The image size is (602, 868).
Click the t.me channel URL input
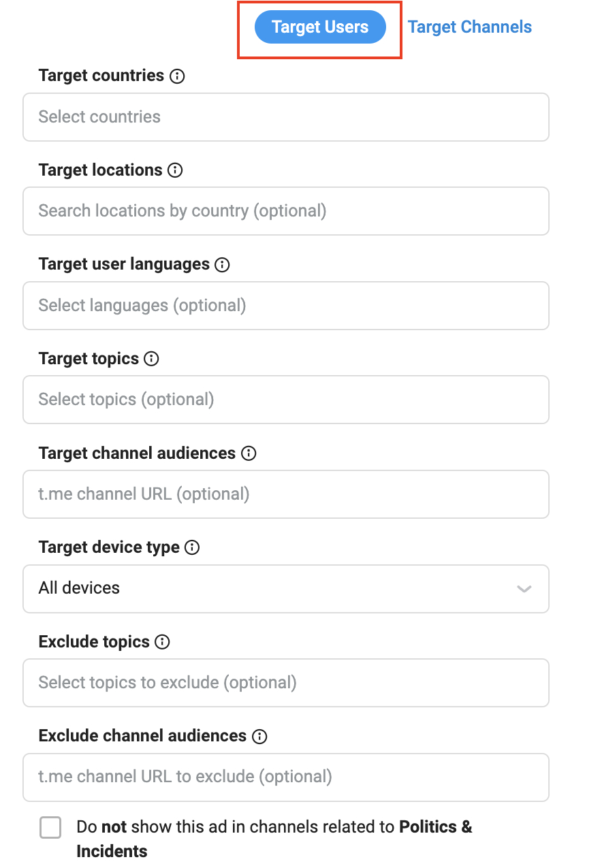click(x=285, y=494)
